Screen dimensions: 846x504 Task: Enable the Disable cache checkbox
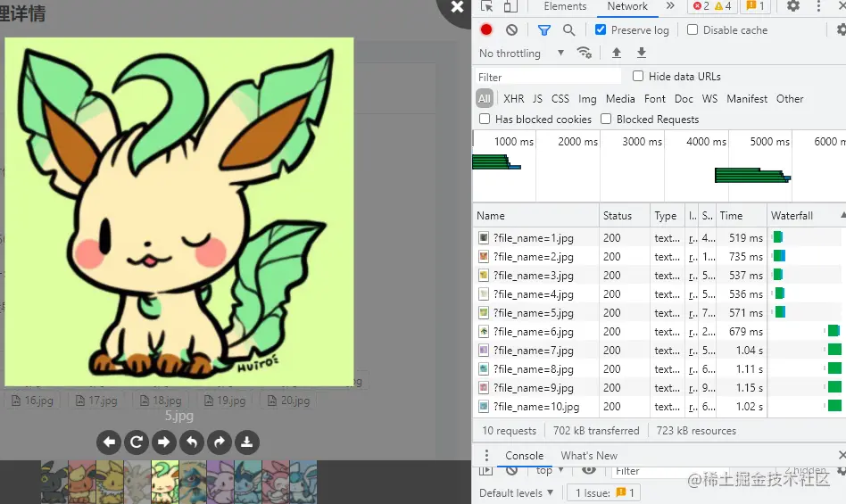click(x=693, y=29)
